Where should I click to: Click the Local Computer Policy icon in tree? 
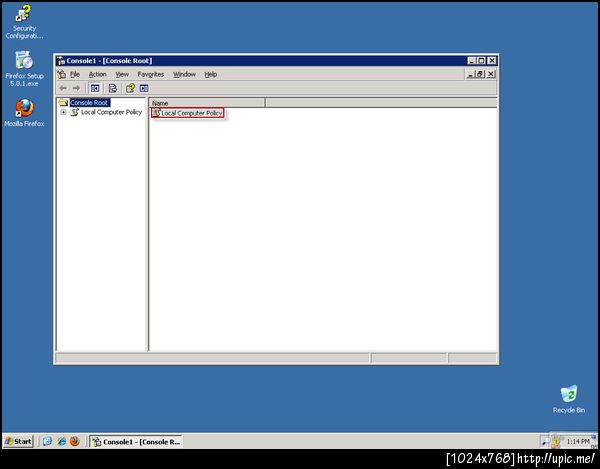point(75,112)
